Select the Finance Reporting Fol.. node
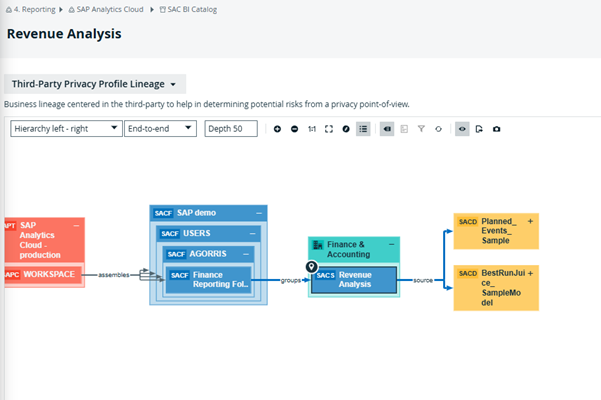 (209, 280)
